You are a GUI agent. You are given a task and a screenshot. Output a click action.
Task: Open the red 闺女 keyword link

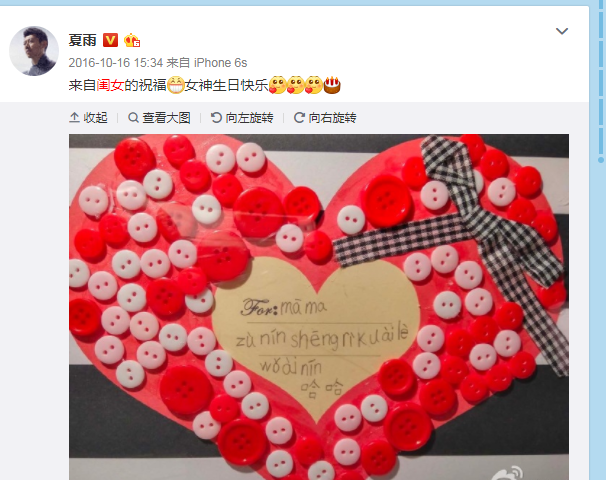(x=110, y=85)
